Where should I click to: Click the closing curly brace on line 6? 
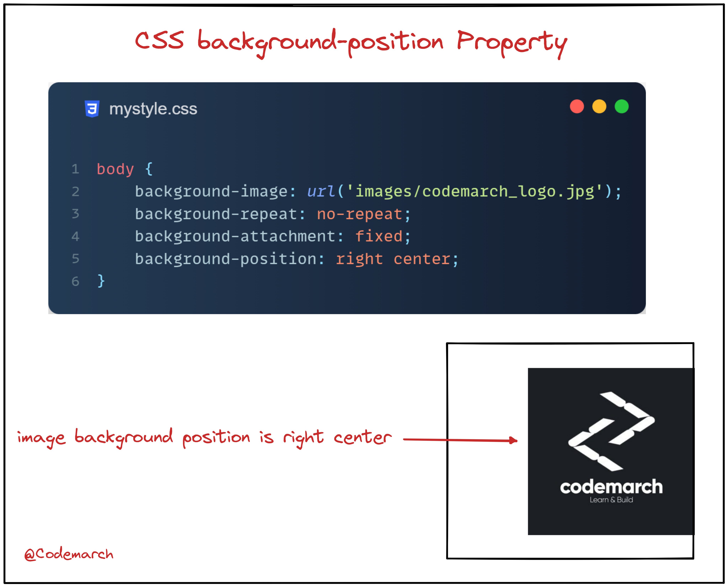[101, 281]
